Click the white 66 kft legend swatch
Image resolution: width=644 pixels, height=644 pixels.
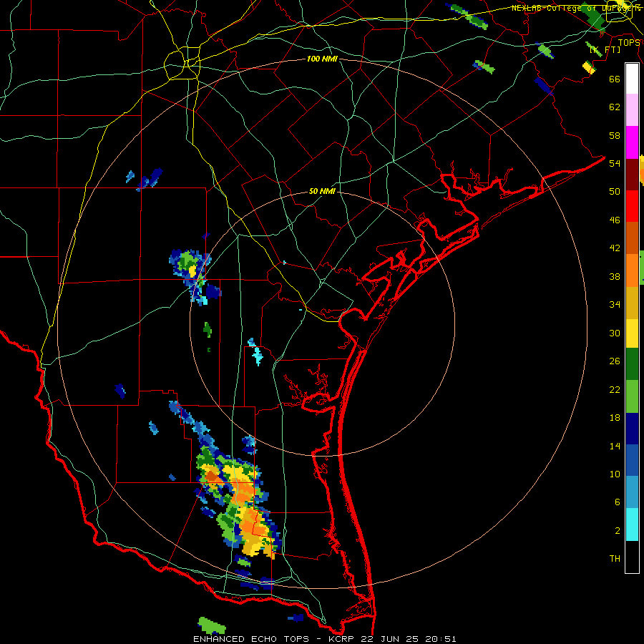point(632,79)
